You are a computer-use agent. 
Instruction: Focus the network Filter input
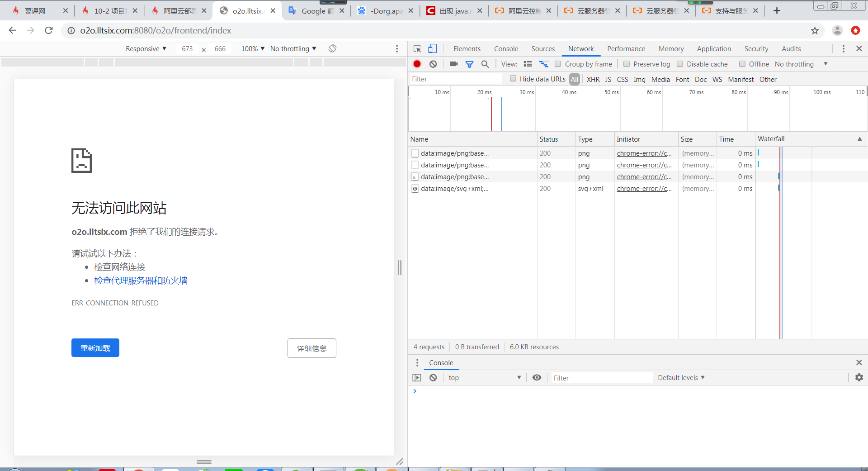point(456,79)
